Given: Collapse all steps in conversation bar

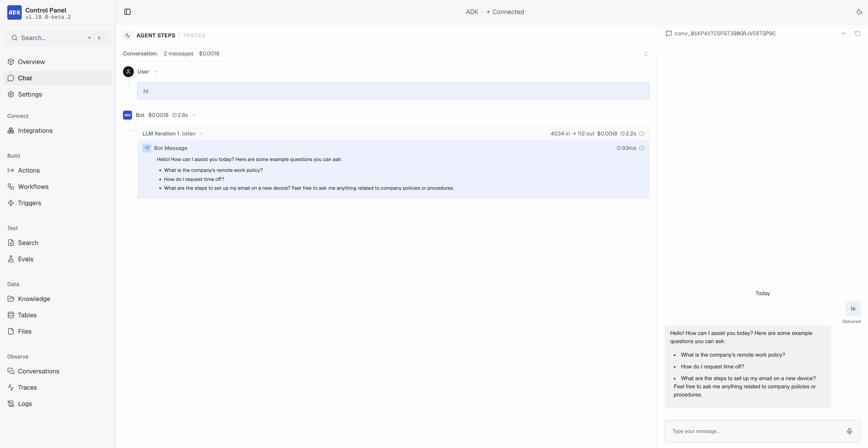Looking at the screenshot, I should pos(646,54).
